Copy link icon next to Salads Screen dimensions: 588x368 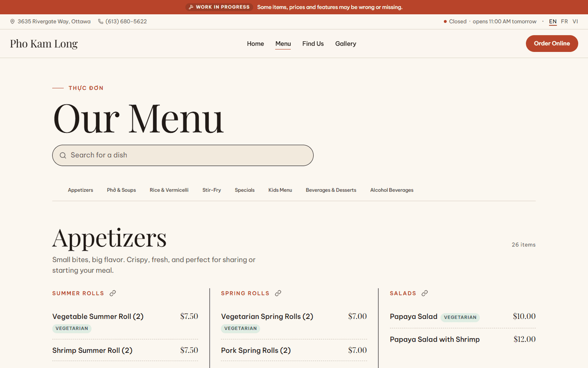tap(424, 293)
